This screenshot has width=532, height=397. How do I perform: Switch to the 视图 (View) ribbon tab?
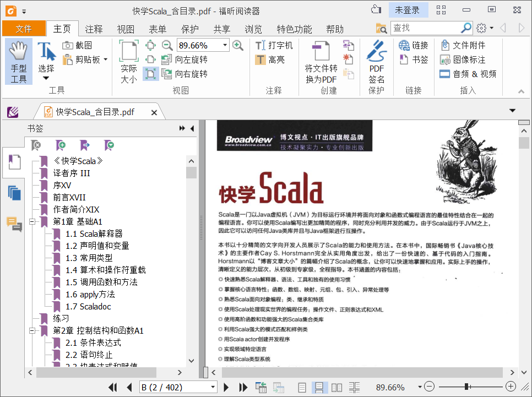tap(126, 29)
